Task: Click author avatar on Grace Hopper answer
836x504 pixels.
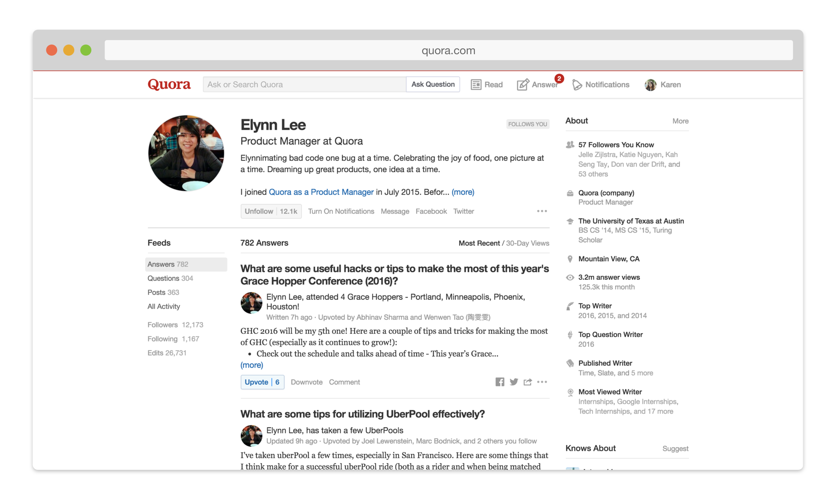Action: coord(251,303)
